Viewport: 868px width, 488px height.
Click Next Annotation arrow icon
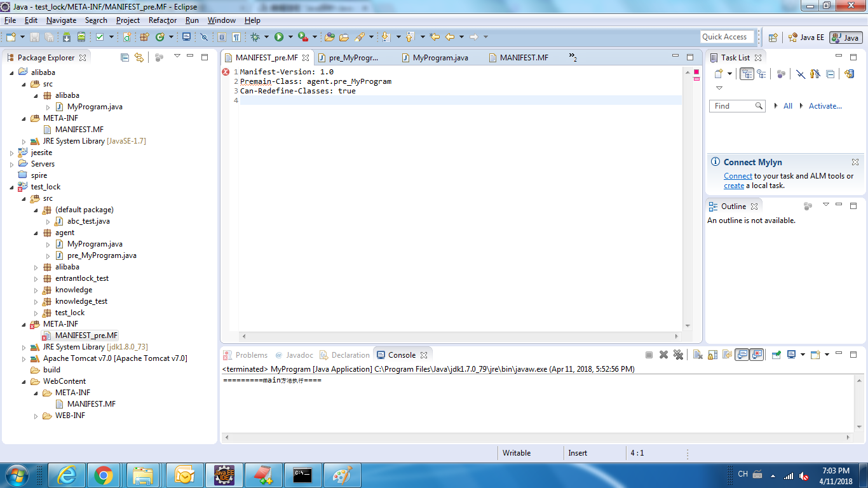click(x=385, y=37)
